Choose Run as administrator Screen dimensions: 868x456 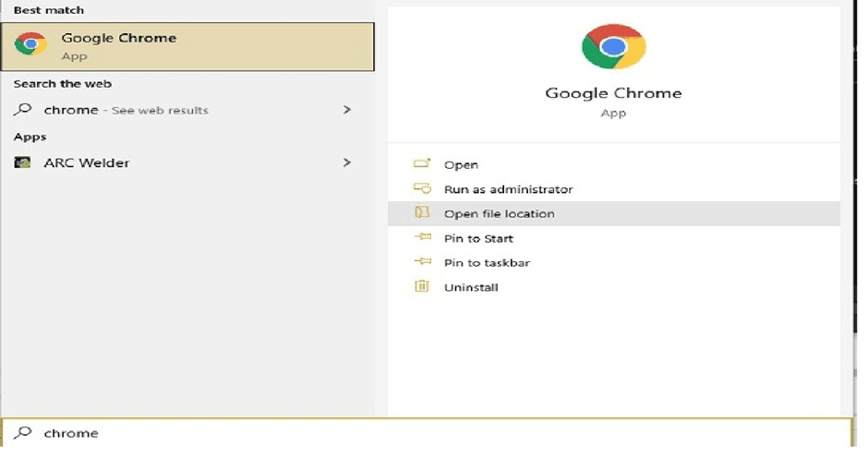[x=614, y=189]
